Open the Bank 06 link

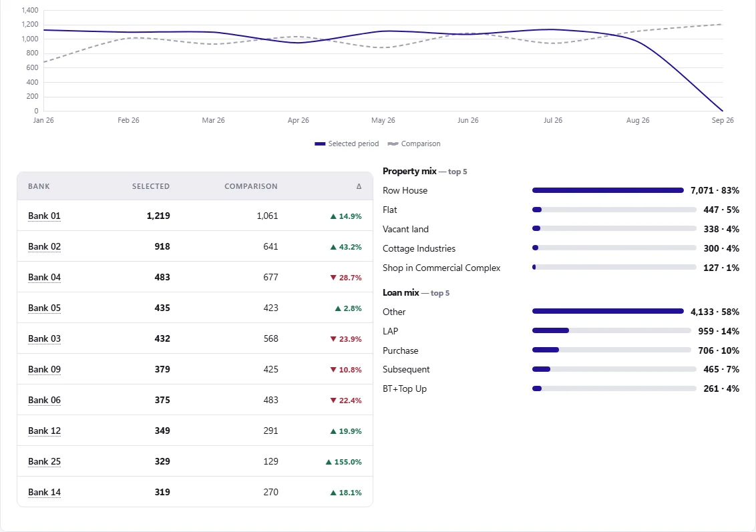[x=44, y=400]
